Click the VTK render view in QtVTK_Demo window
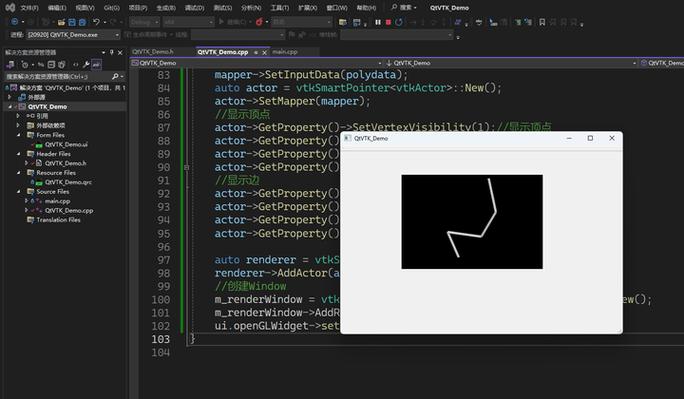 tap(472, 222)
